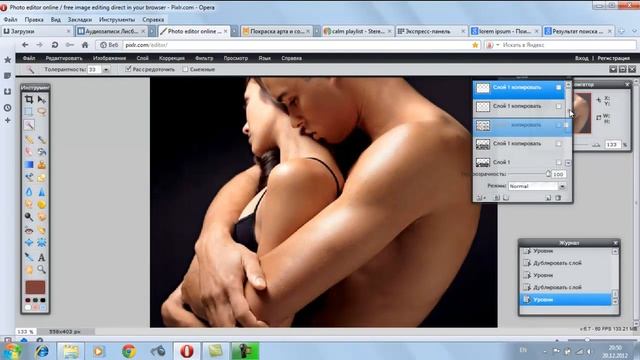This screenshot has height=360, width=640.
Task: Select the Burn tool
Action: pyautogui.click(x=42, y=217)
